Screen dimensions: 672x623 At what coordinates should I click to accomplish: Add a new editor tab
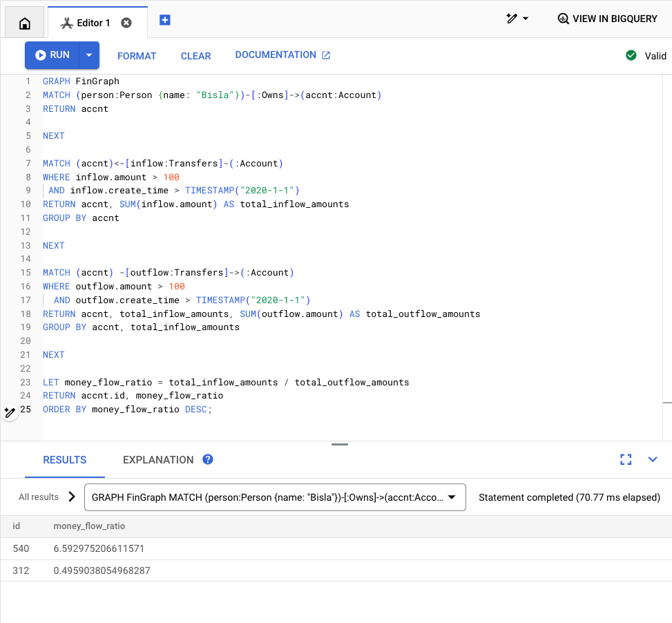coord(164,20)
